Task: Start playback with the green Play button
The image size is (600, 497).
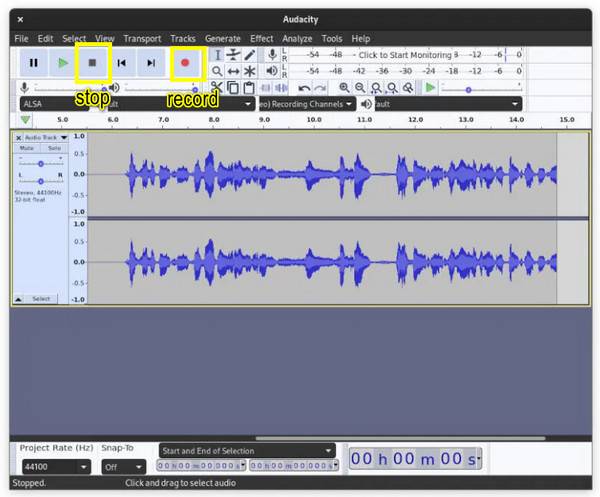Action: 63,63
